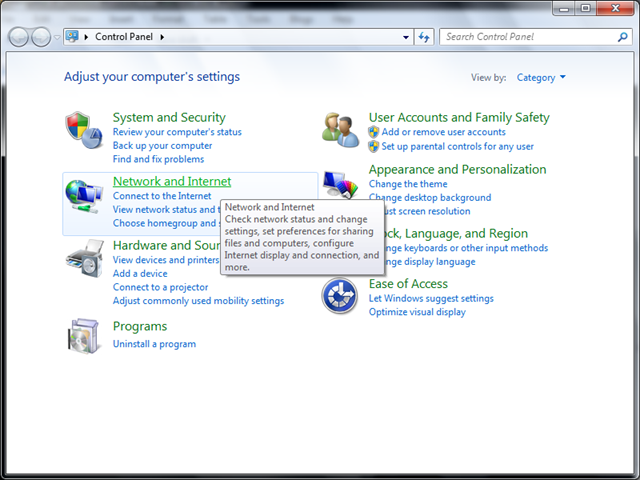
Task: Click Review your computer's status
Action: click(x=177, y=132)
